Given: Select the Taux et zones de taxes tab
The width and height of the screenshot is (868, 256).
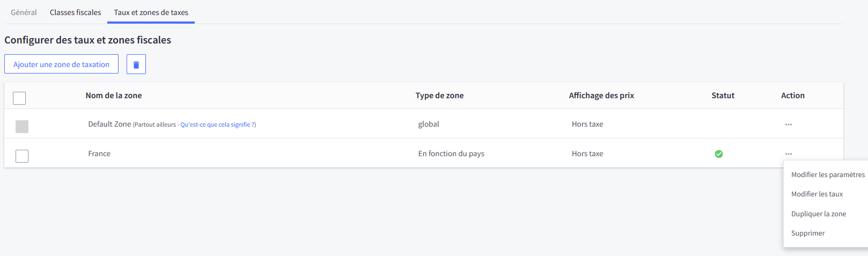Looking at the screenshot, I should coord(151,12).
